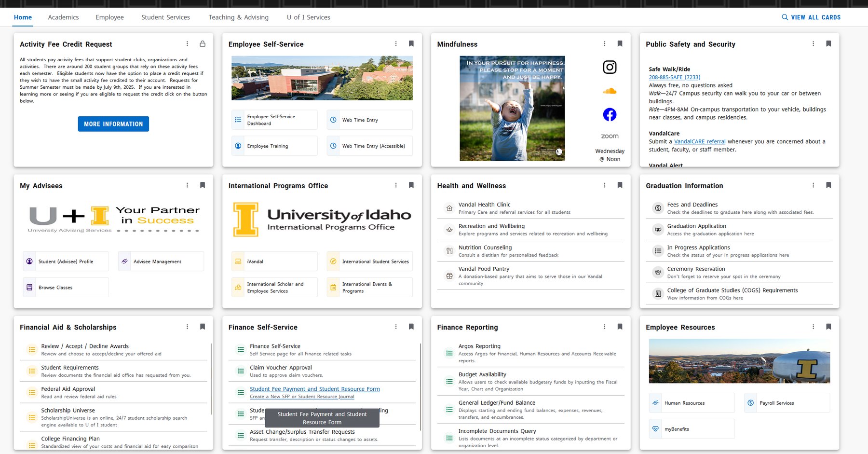Click VIEW ALL CARDS search button
The height and width of the screenshot is (454, 868).
click(811, 17)
